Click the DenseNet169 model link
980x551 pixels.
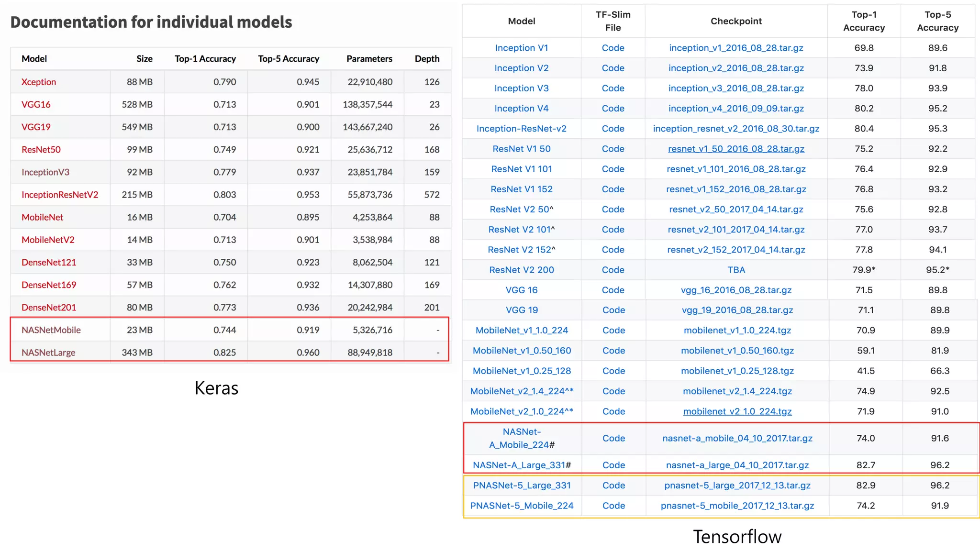(49, 285)
